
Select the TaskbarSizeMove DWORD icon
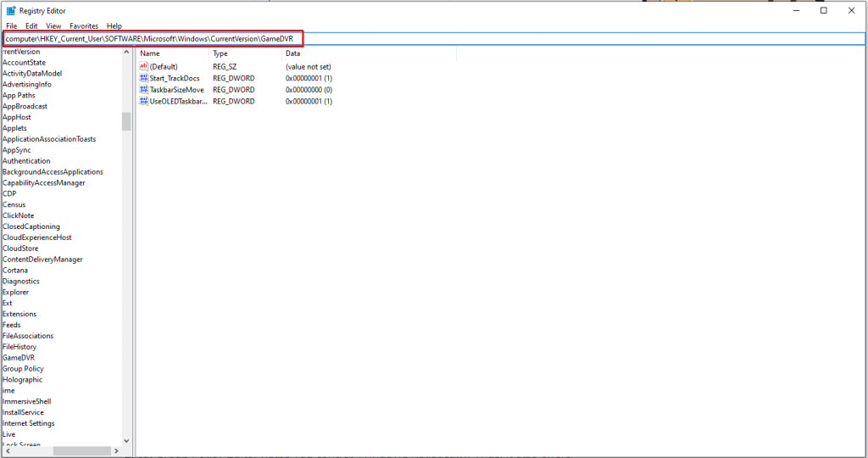click(x=144, y=90)
